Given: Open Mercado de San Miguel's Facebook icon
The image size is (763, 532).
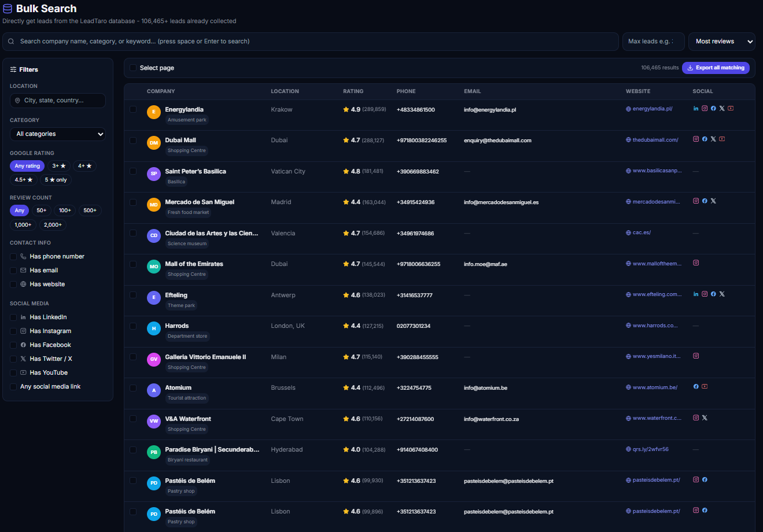Looking at the screenshot, I should pos(705,201).
